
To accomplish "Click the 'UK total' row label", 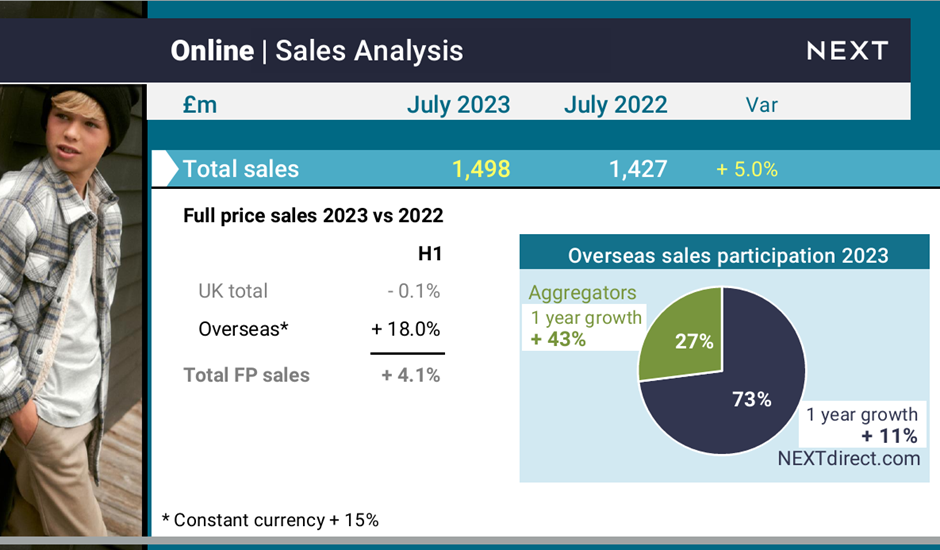I will [x=233, y=291].
